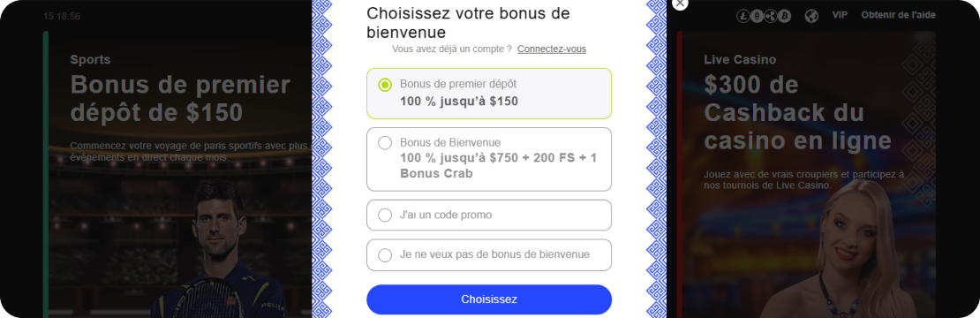Click the Bitcoin cryptocurrency icon
980x318 pixels.
click(784, 16)
